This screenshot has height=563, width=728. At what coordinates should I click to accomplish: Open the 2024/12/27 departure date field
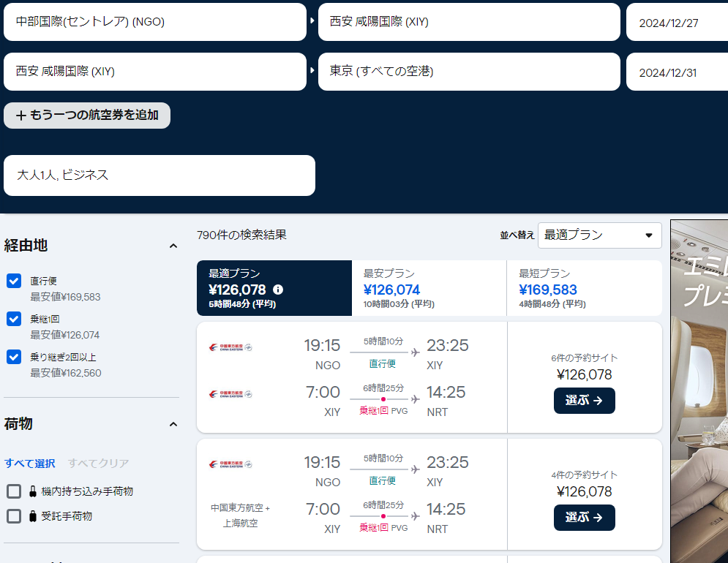(x=676, y=23)
